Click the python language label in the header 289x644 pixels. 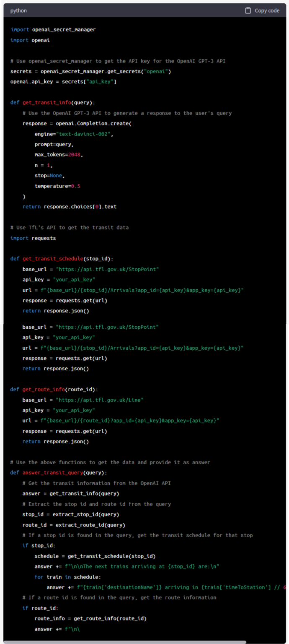point(18,10)
